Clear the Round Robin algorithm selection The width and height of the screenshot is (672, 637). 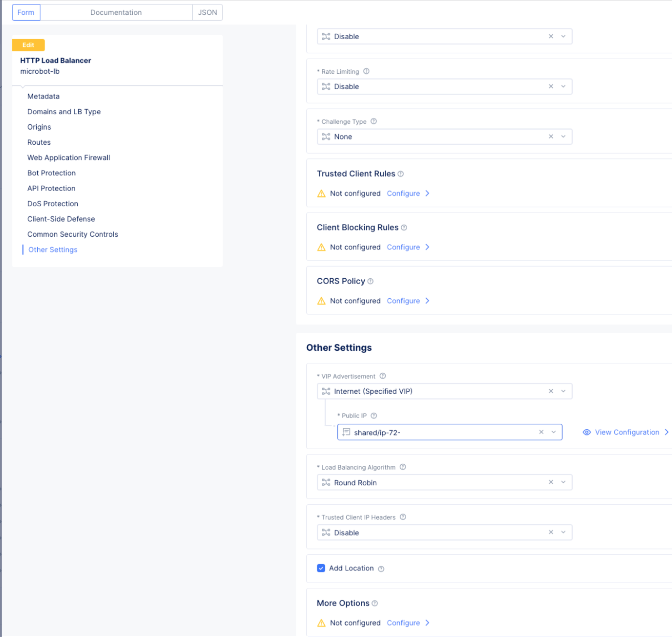click(551, 482)
